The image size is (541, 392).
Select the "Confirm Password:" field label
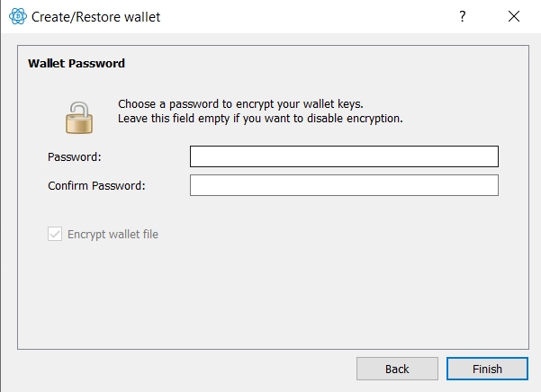click(96, 186)
